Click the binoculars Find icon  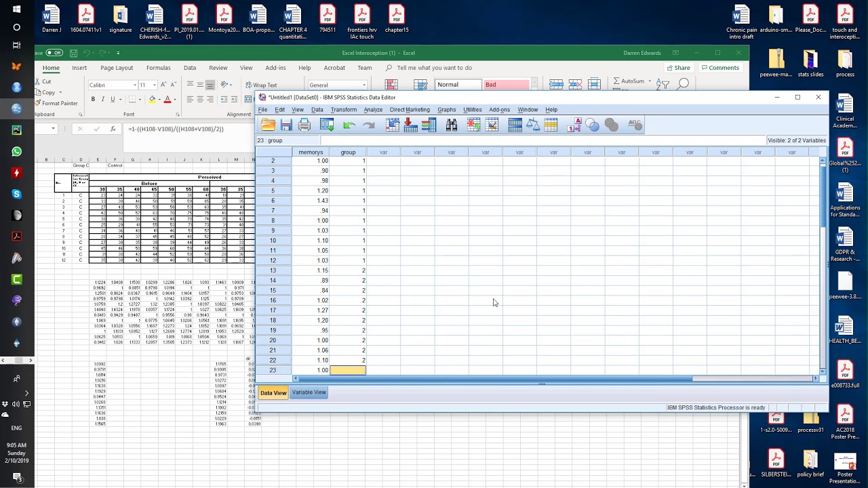coord(452,125)
